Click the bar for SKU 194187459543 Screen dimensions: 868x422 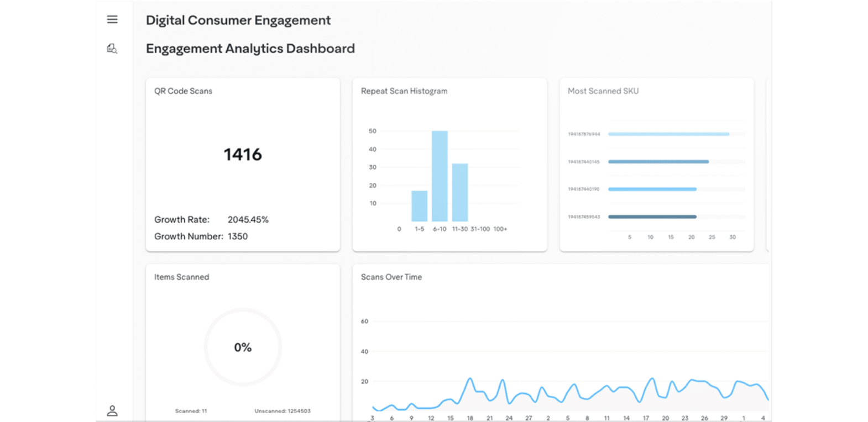[652, 217]
